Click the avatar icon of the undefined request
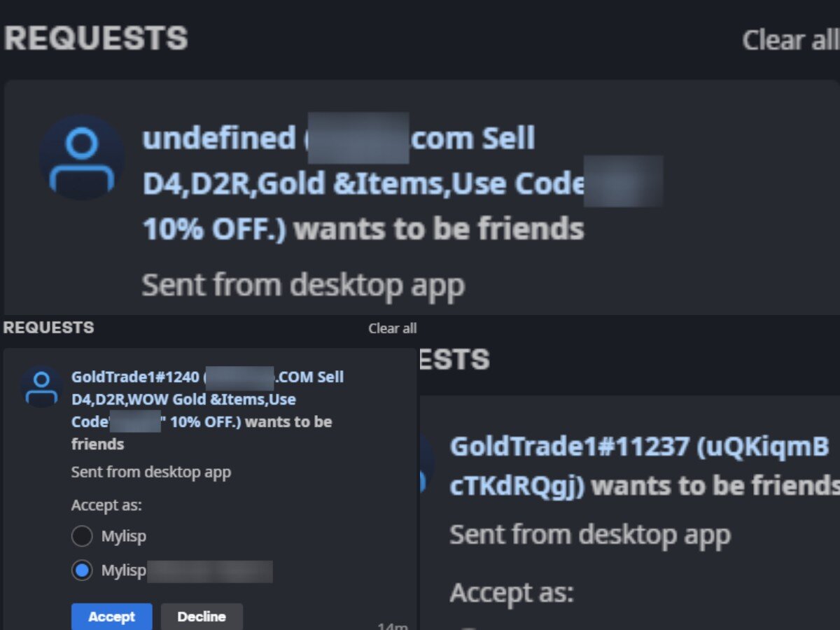 click(x=82, y=157)
